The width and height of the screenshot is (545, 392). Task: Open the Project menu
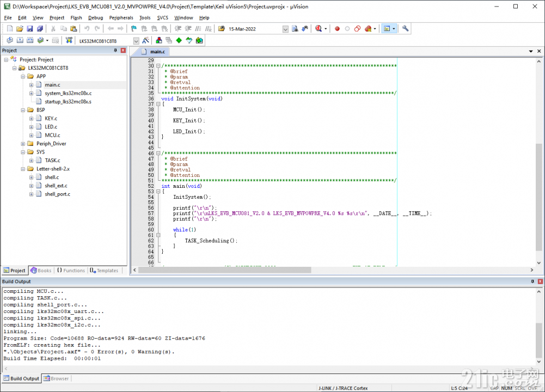click(57, 18)
